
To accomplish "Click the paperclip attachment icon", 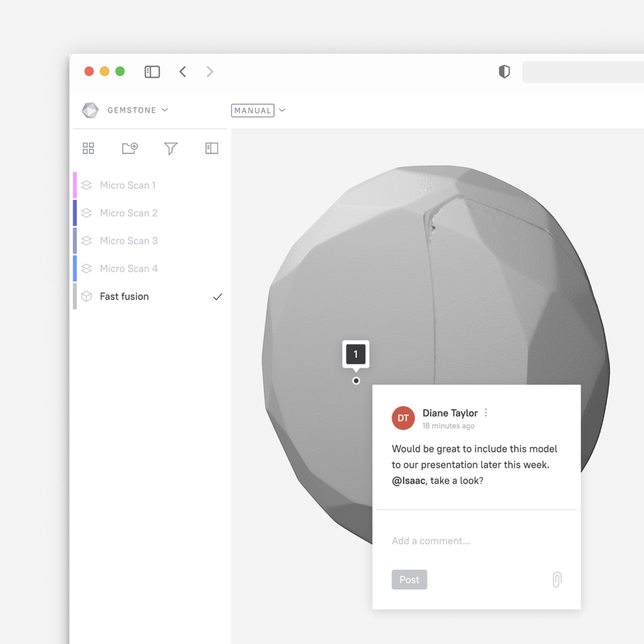I will click(557, 579).
